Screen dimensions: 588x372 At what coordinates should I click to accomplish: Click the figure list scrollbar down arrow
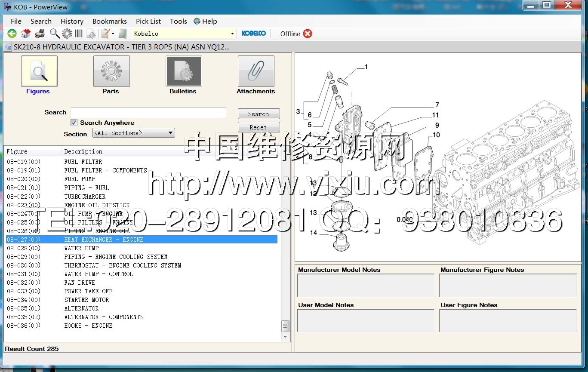[x=286, y=337]
